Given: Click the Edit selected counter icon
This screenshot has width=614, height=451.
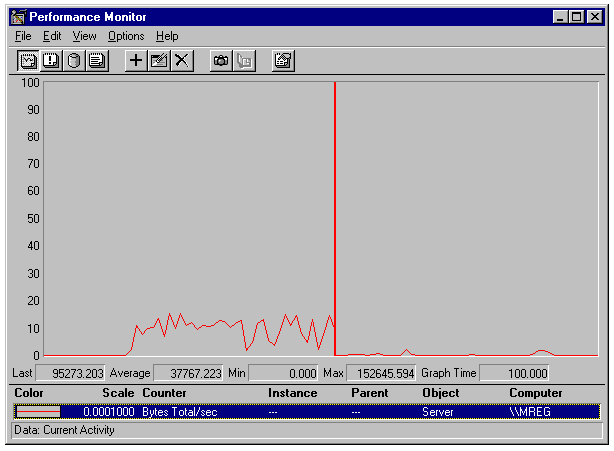Looking at the screenshot, I should click(x=158, y=61).
